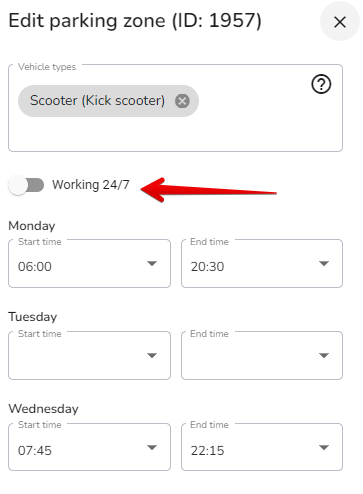Open Monday Start time dropdown arrow
Image resolution: width=363 pixels, height=494 pixels.
152,263
